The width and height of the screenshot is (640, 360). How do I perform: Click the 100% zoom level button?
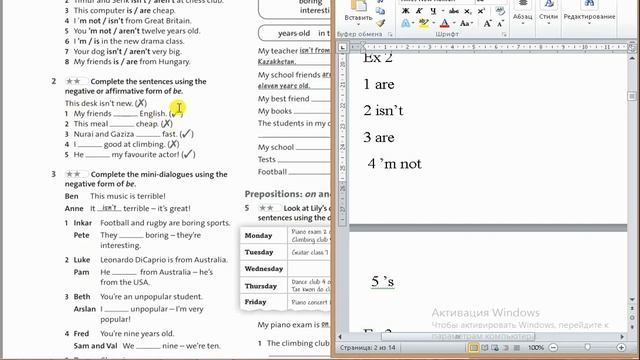[536, 348]
